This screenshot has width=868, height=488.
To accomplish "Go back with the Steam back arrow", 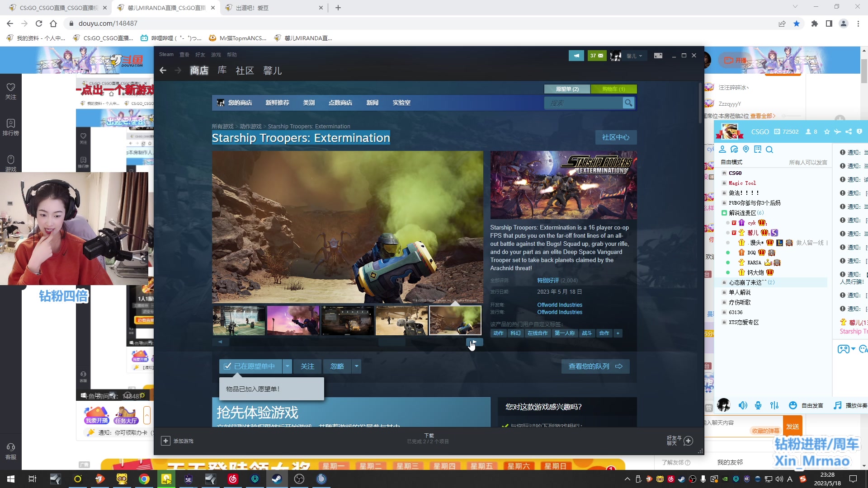I will point(163,70).
